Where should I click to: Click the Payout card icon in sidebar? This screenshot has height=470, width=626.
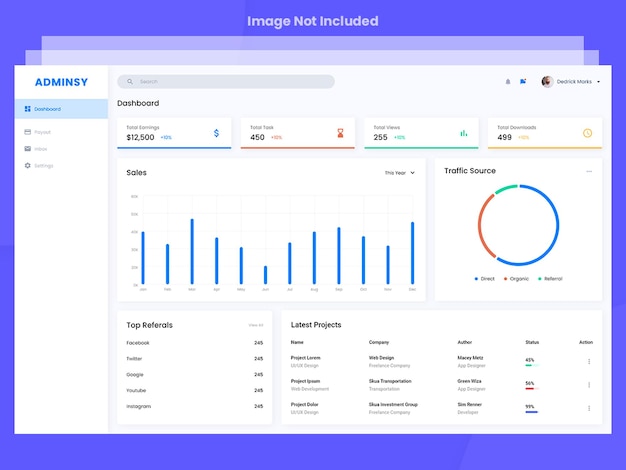(x=28, y=132)
